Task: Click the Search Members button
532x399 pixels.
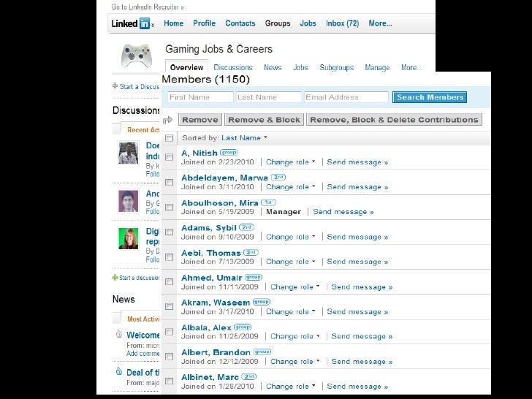Action: [x=430, y=97]
